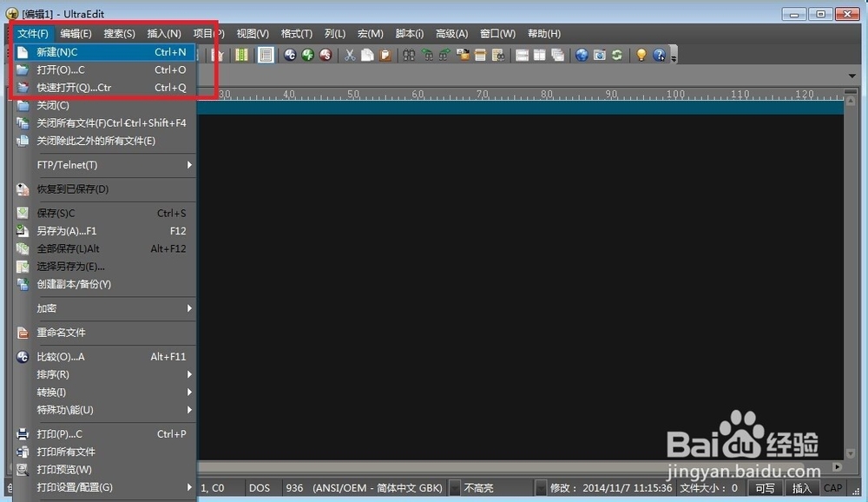
Task: Choose 选择另存为(E) menu entry
Action: pos(104,267)
